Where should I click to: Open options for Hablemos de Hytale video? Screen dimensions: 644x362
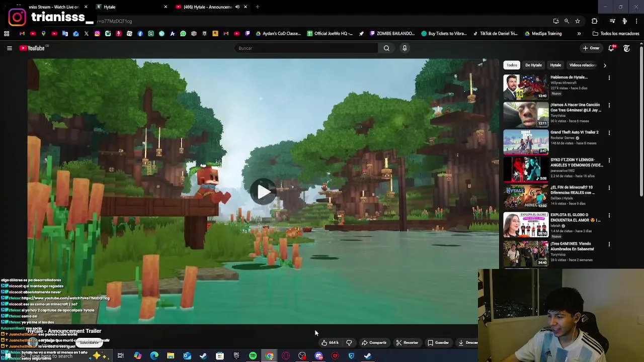[x=609, y=78]
